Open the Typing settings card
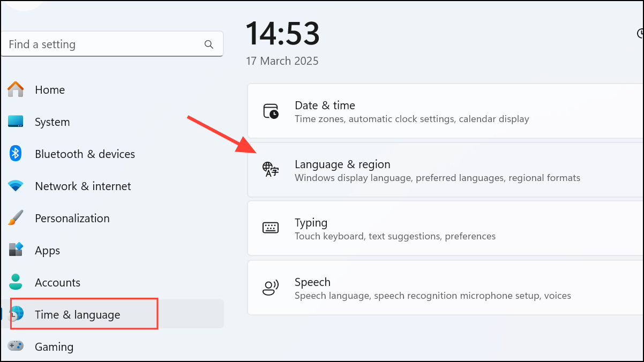This screenshot has width=644, height=362. [x=445, y=228]
